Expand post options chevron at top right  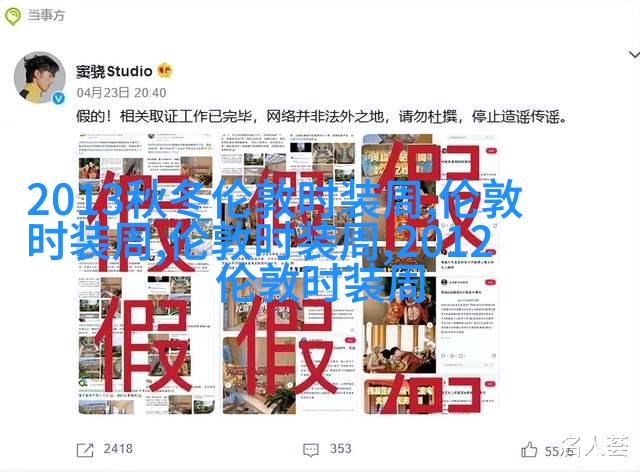click(634, 54)
